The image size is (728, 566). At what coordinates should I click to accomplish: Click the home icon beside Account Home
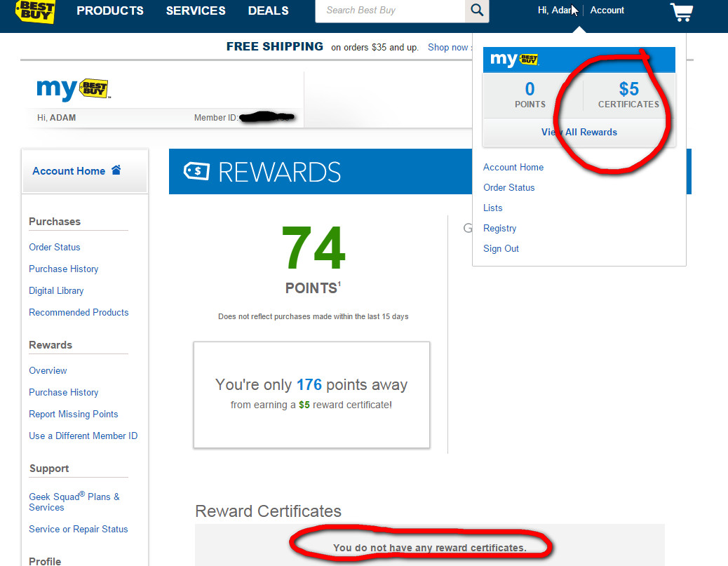(x=116, y=170)
